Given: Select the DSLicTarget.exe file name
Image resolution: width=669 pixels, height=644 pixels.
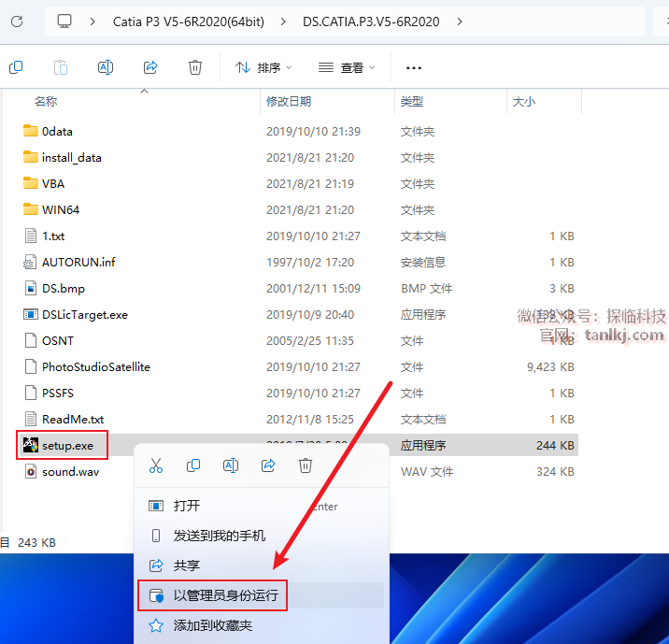Looking at the screenshot, I should pyautogui.click(x=85, y=315).
